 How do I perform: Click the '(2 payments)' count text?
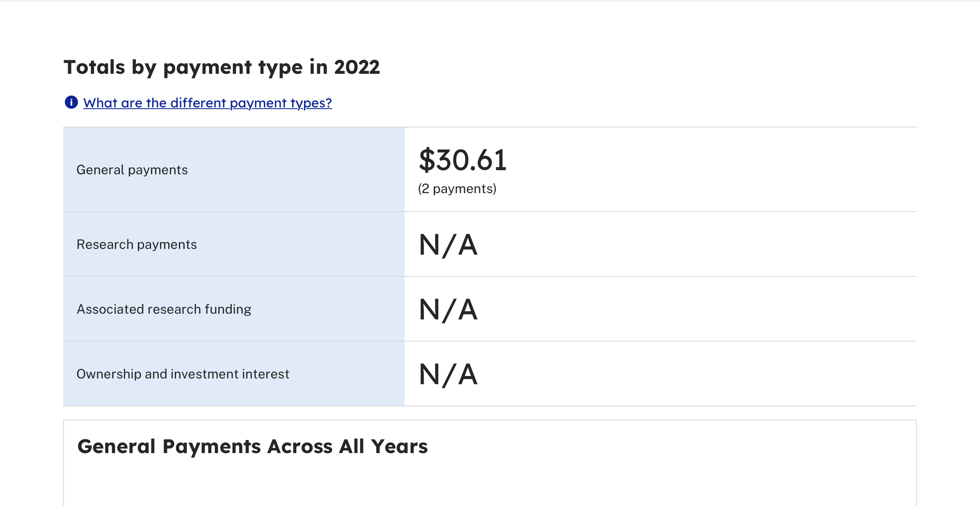[x=457, y=189]
